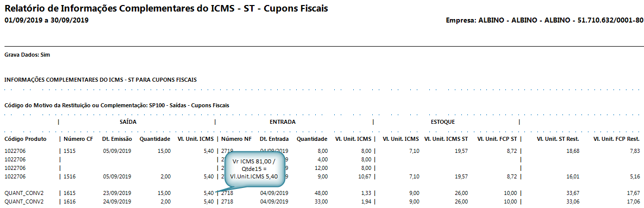The image size is (644, 208).
Task: Click the report title heading
Action: point(166,9)
